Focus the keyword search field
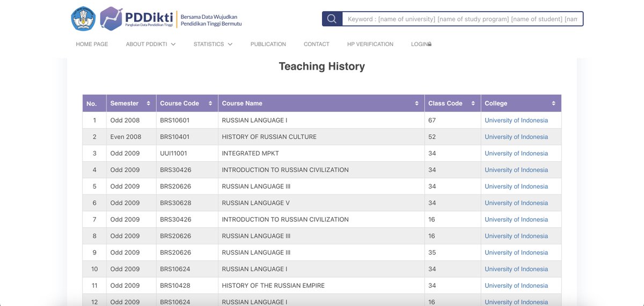 (463, 19)
